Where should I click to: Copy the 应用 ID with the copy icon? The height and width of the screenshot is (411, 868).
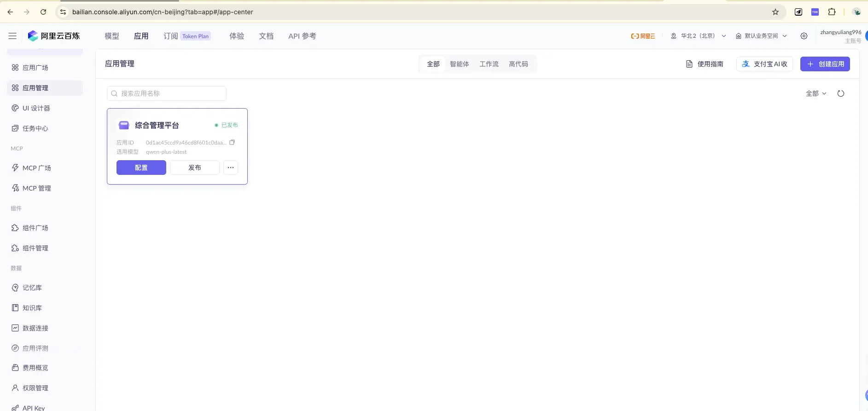point(232,143)
